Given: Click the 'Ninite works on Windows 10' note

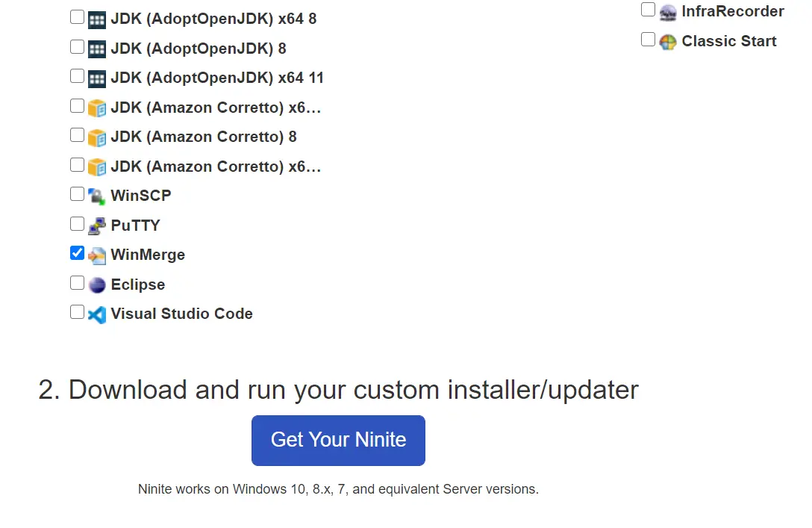Looking at the screenshot, I should 338,489.
